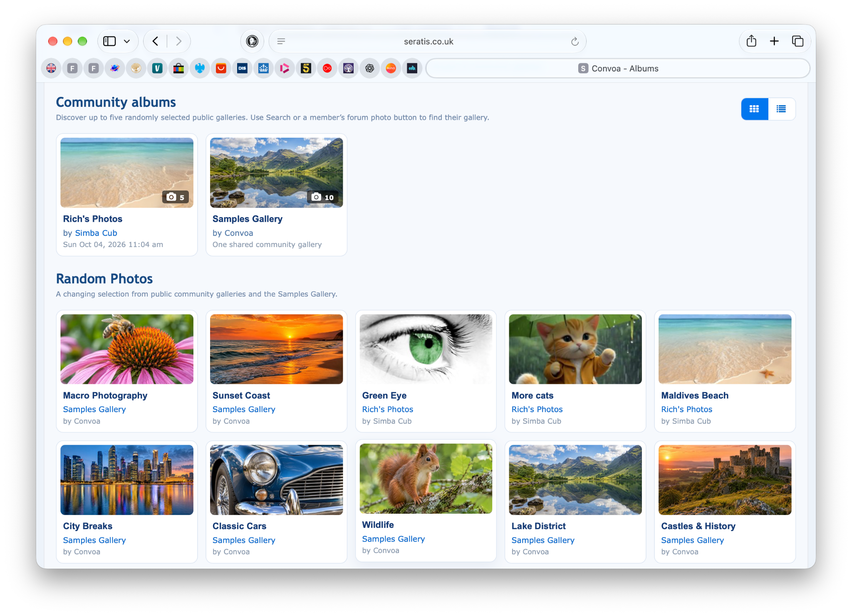This screenshot has height=616, width=852.
Task: Open the UK flag pinned tab
Action: coord(51,68)
